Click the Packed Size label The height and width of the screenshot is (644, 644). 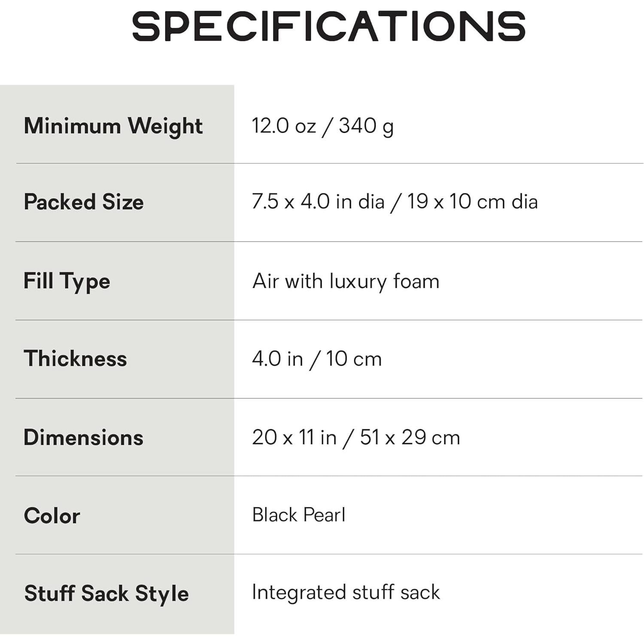pyautogui.click(x=84, y=202)
